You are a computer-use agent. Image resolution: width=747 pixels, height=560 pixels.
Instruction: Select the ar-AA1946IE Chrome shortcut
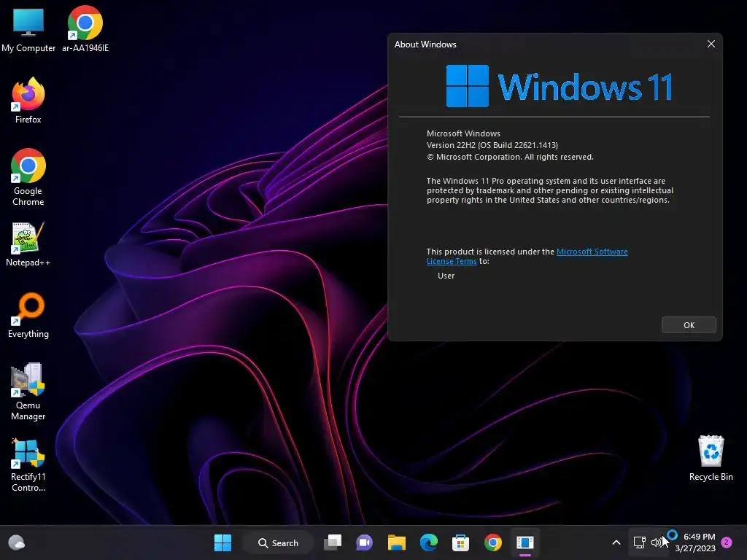[85, 29]
